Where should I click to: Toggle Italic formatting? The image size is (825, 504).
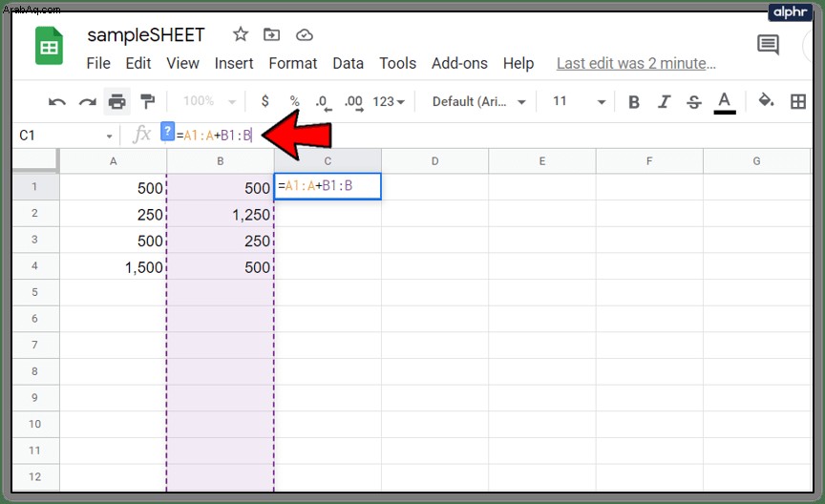pyautogui.click(x=664, y=101)
